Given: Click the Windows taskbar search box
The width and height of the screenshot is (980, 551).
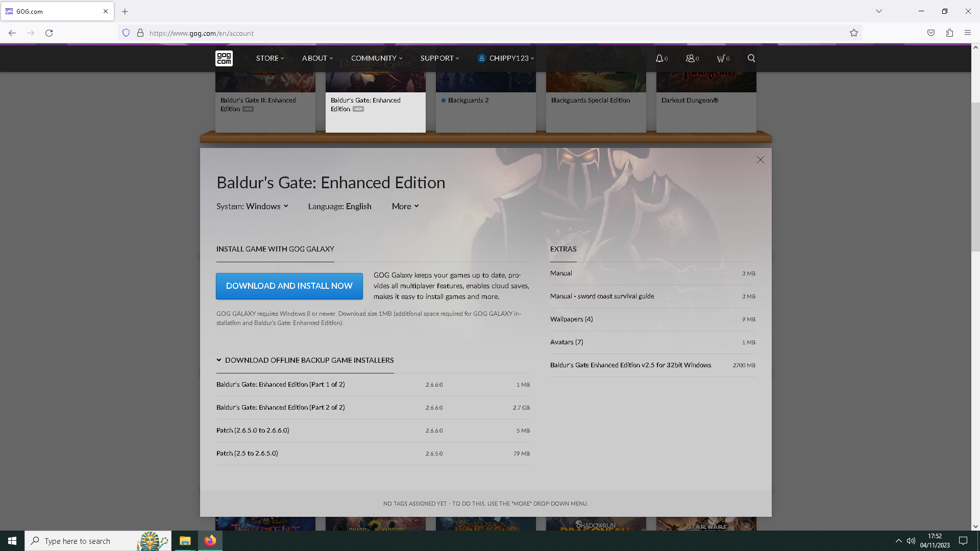Looking at the screenshot, I should [x=97, y=541].
